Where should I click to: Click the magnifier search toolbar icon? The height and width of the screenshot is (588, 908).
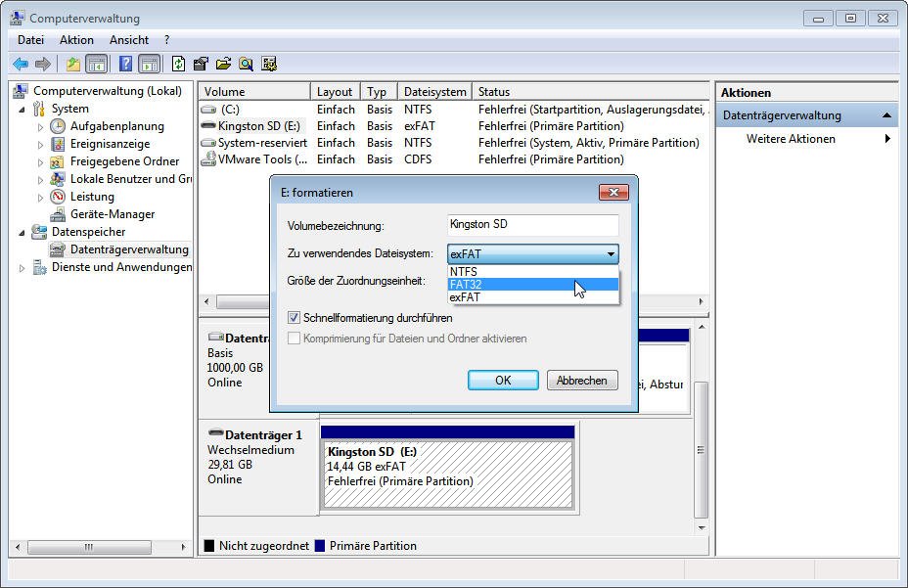click(x=247, y=64)
